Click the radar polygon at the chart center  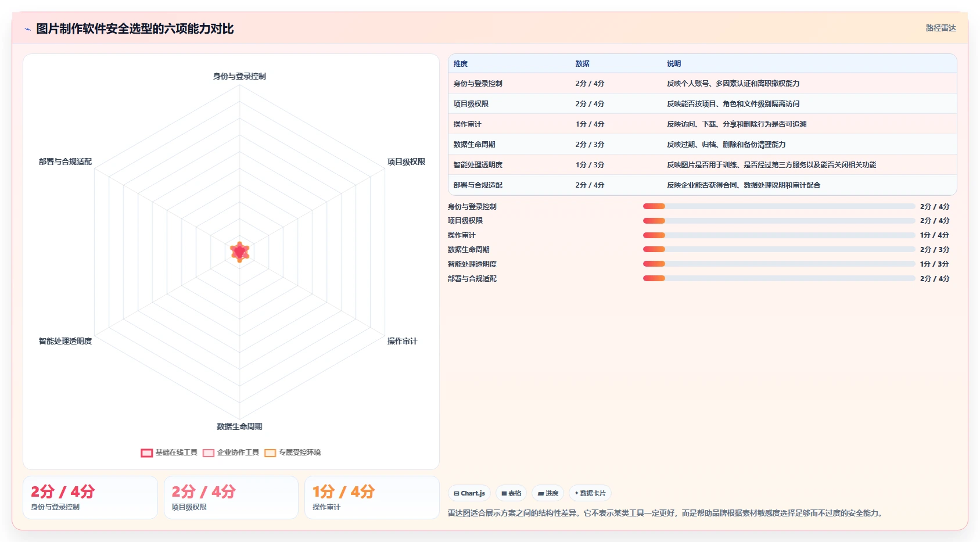(x=240, y=252)
